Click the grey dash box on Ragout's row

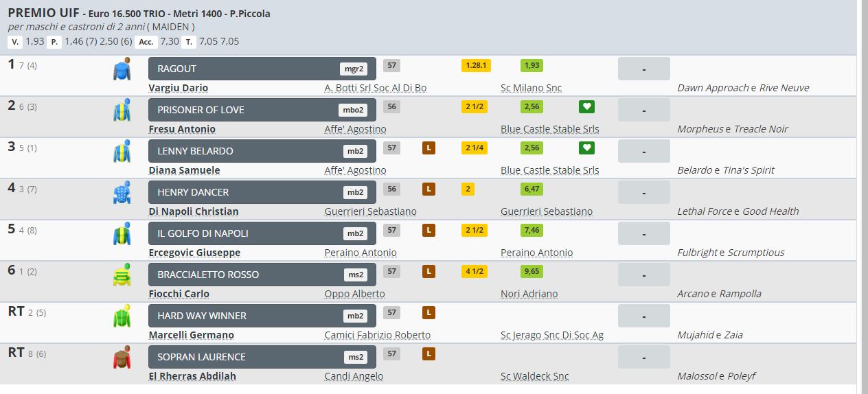point(643,69)
